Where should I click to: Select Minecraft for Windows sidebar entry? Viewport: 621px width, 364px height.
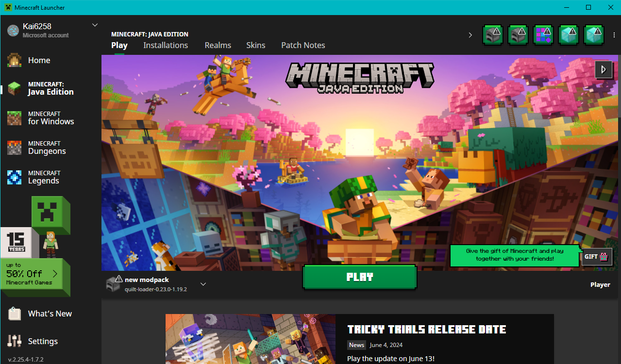pos(50,118)
